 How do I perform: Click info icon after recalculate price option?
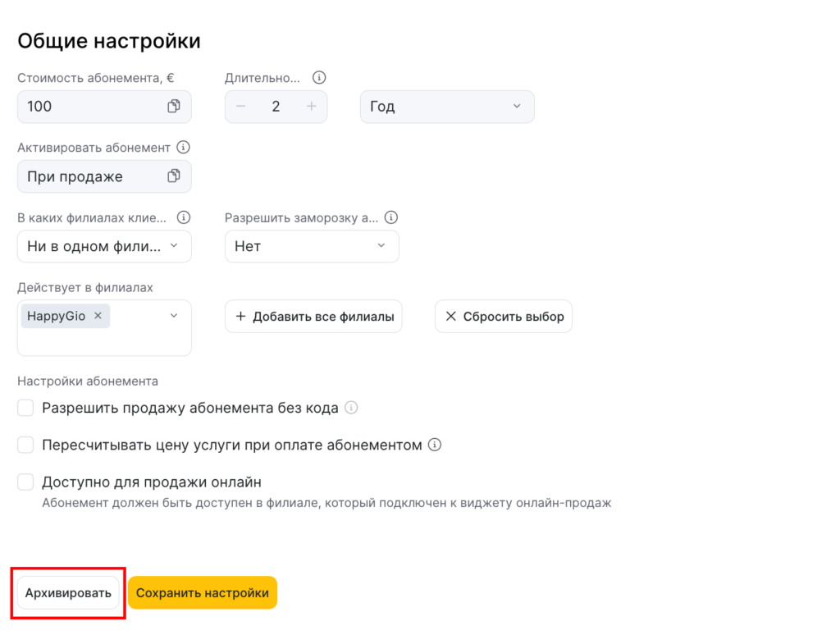pyautogui.click(x=435, y=445)
